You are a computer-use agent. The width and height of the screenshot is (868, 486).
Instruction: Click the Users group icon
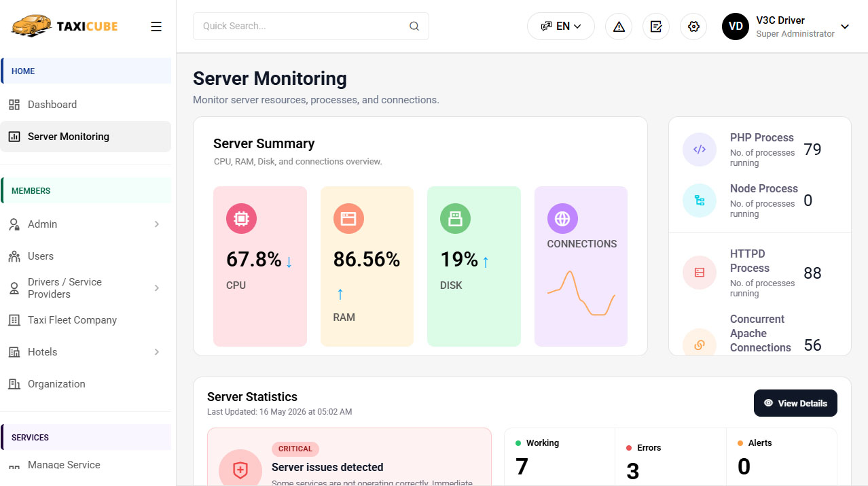pos(14,256)
